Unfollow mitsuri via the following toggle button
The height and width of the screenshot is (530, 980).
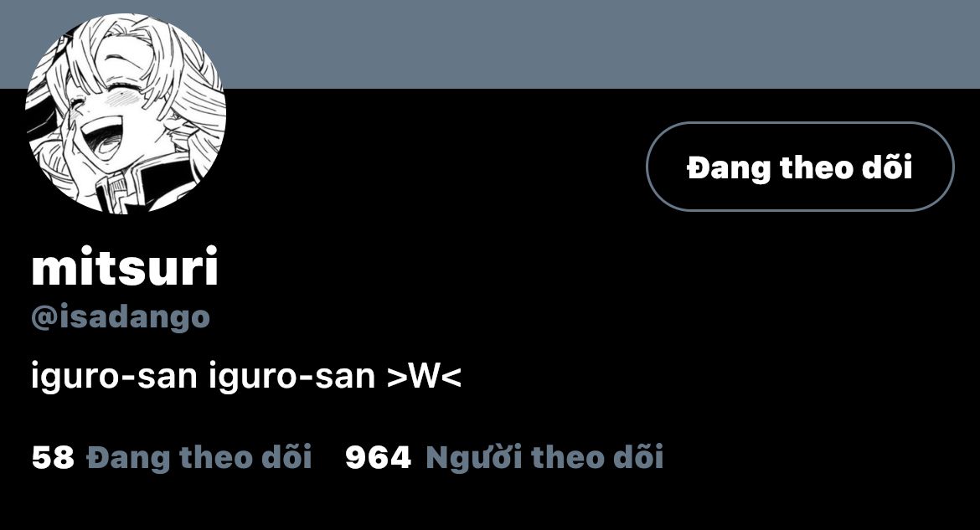click(800, 167)
